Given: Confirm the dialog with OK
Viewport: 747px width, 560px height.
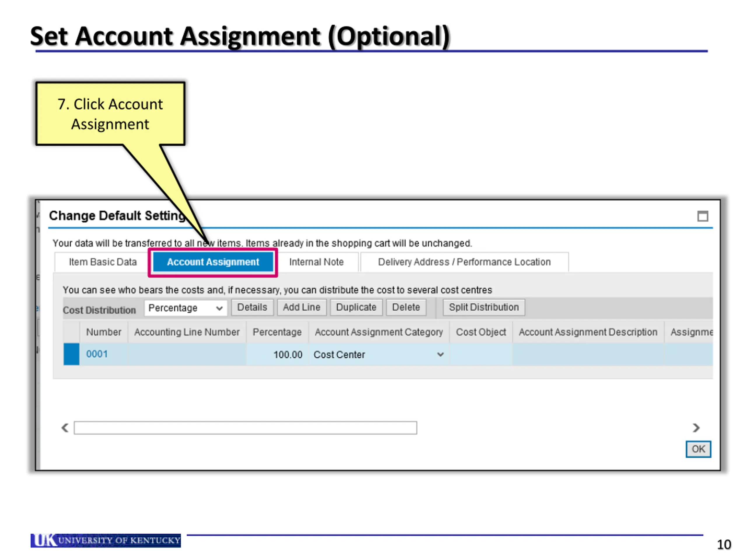Looking at the screenshot, I should coord(698,449).
